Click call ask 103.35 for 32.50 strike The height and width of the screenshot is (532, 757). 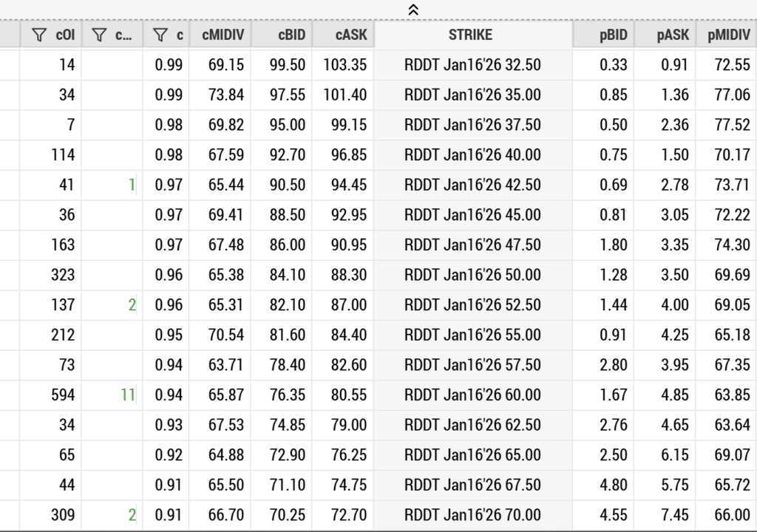[345, 65]
